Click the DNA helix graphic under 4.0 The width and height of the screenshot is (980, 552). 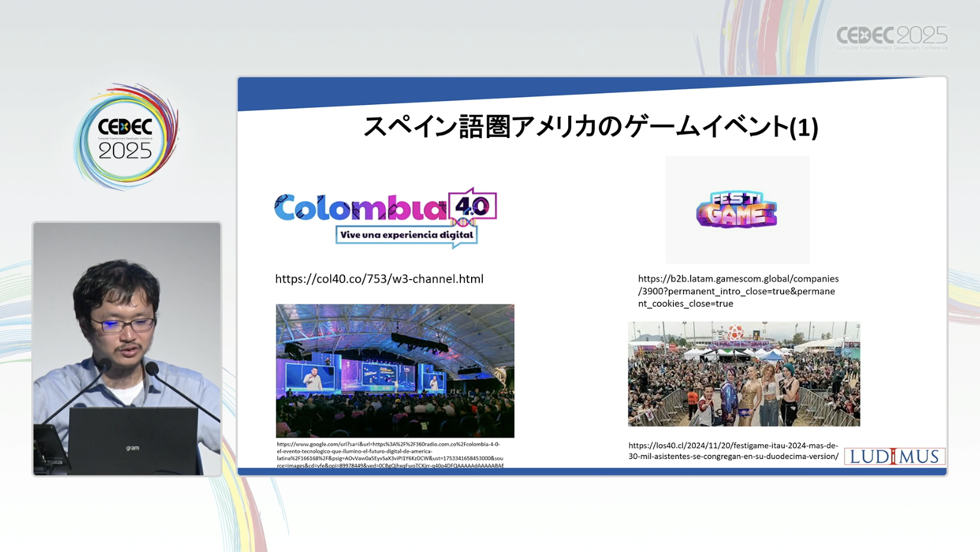tap(463, 223)
